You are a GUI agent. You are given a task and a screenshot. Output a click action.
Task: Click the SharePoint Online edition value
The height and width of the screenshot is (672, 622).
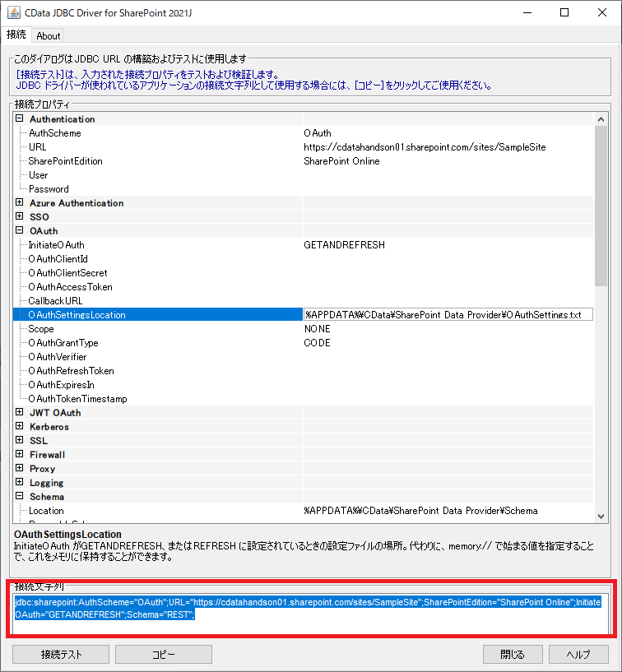coord(341,161)
